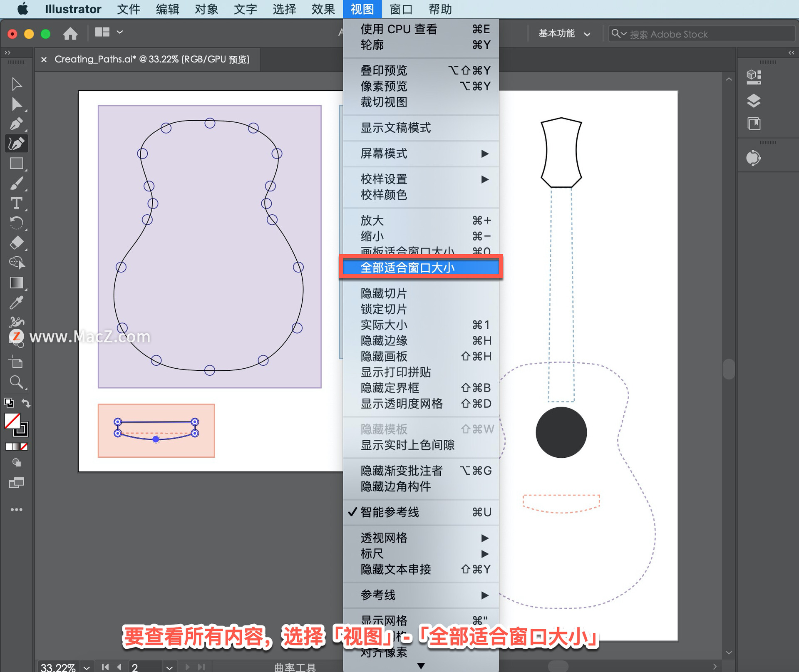Click the Home icon
The height and width of the screenshot is (672, 799).
tap(70, 33)
